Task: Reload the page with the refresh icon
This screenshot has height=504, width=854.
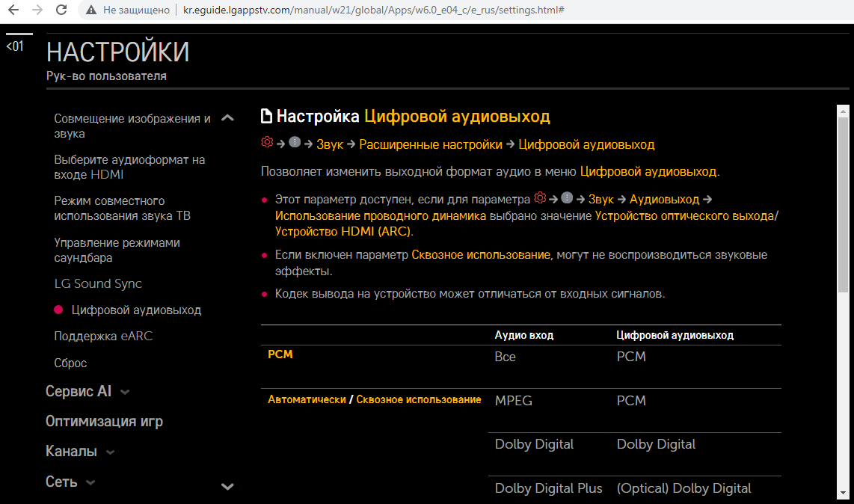Action: (62, 10)
